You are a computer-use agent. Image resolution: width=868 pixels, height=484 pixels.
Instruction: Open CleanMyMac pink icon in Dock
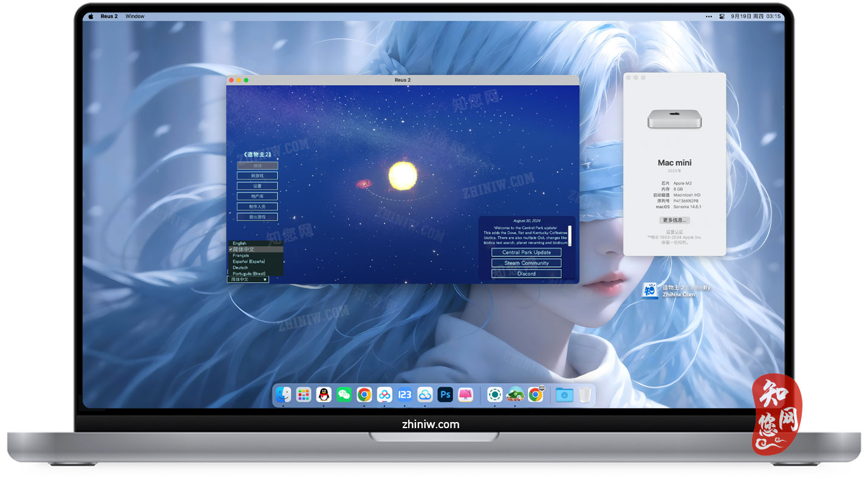[x=466, y=395]
